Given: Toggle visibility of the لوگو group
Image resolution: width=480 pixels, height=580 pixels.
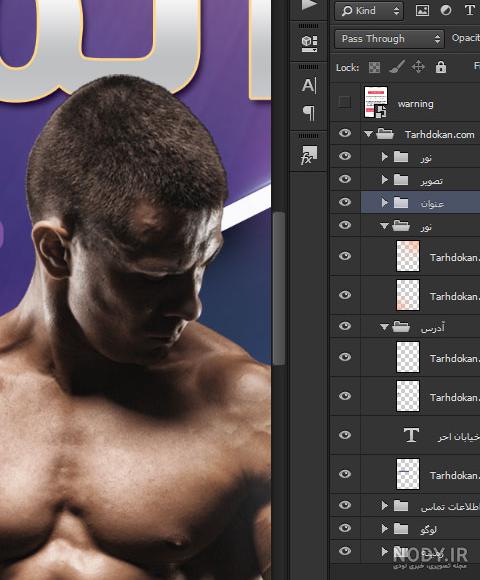Looking at the screenshot, I should (x=345, y=528).
